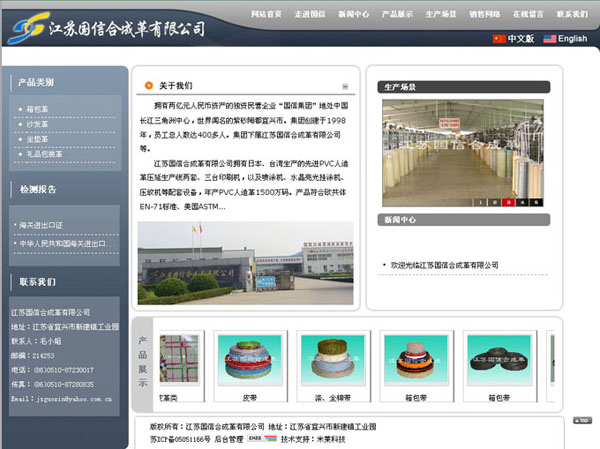600x449 pixels.
Task: Click the 皮带 caption text
Action: pos(250,398)
